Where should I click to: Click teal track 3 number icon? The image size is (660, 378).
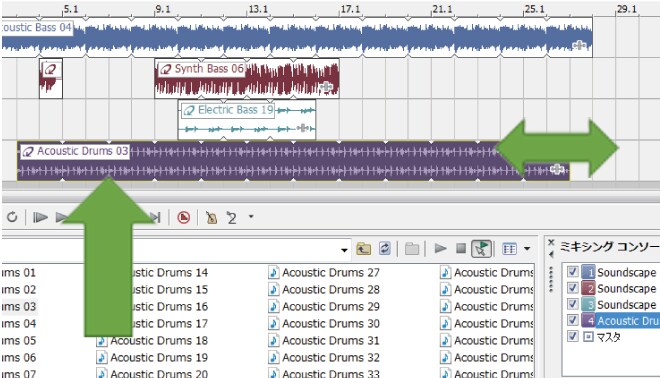click(x=588, y=304)
